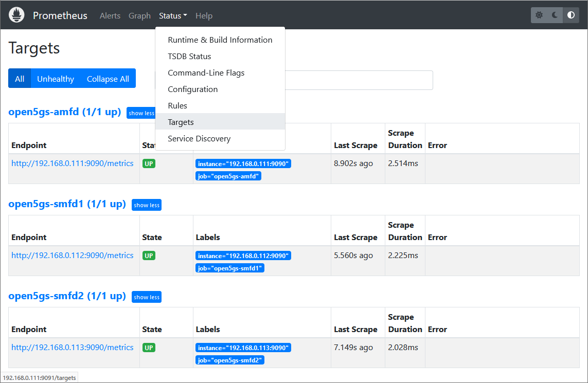
Task: Click label job="open5gs-smfd1"
Action: click(230, 268)
